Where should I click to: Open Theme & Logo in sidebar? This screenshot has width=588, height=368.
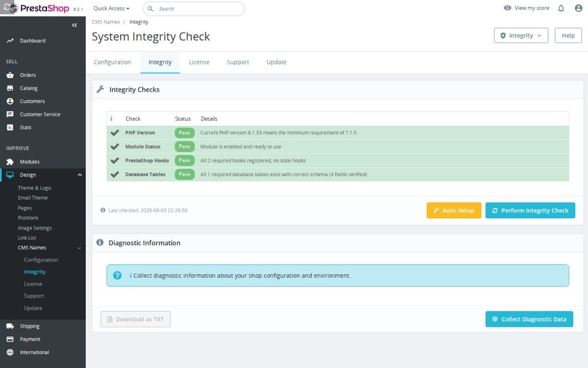[x=34, y=188]
